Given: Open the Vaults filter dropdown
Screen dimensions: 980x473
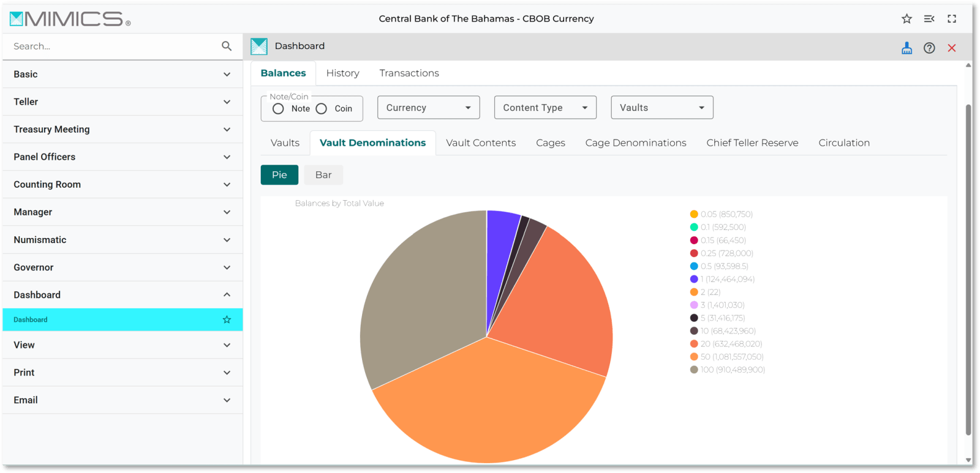Looking at the screenshot, I should pos(662,108).
